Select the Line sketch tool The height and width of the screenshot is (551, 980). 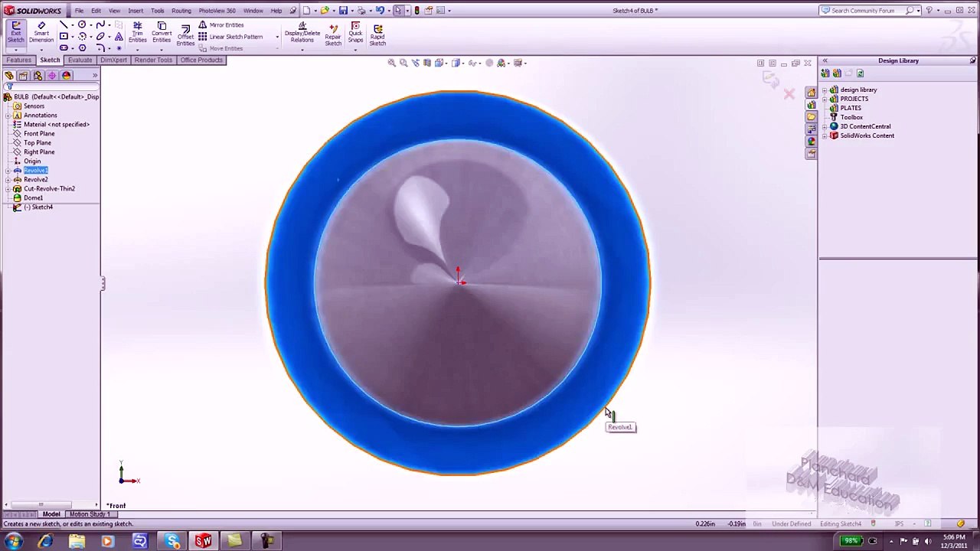64,24
